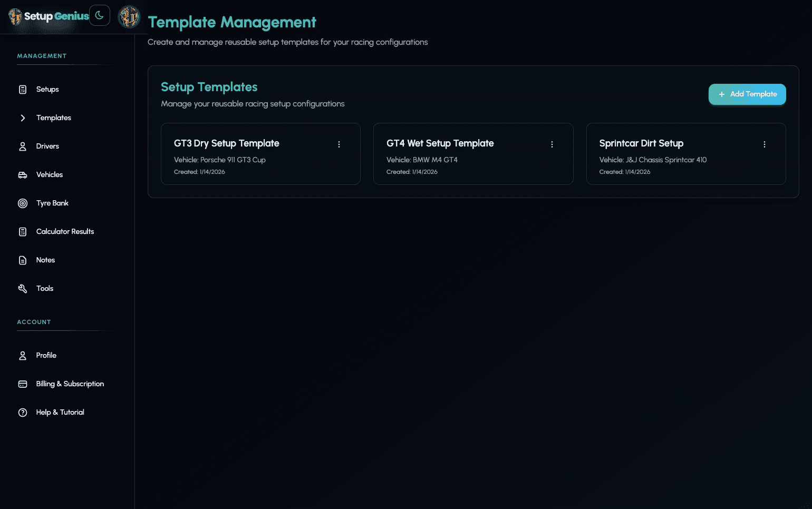The image size is (812, 509).
Task: Click the Help question mark icon
Action: [x=23, y=413]
